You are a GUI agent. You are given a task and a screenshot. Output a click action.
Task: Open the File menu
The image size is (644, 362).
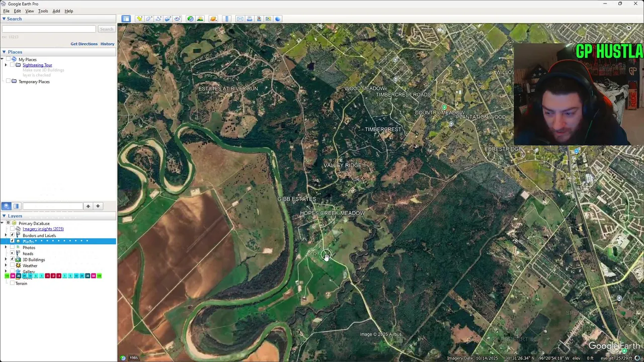click(7, 11)
